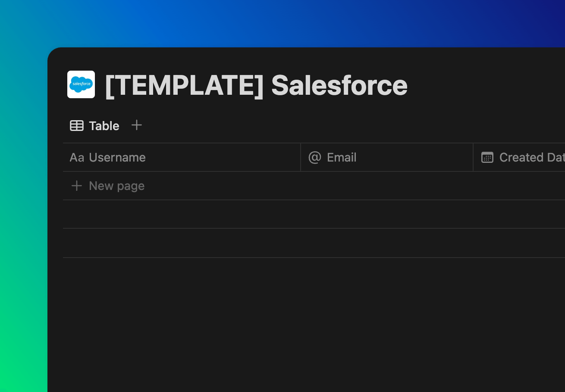Edit the "[TEMPLATE] Salesforce" page title
The height and width of the screenshot is (392, 565).
256,85
